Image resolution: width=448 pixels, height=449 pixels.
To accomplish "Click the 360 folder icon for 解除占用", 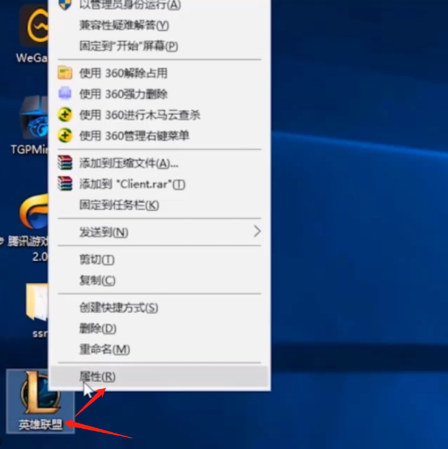I will coord(65,73).
